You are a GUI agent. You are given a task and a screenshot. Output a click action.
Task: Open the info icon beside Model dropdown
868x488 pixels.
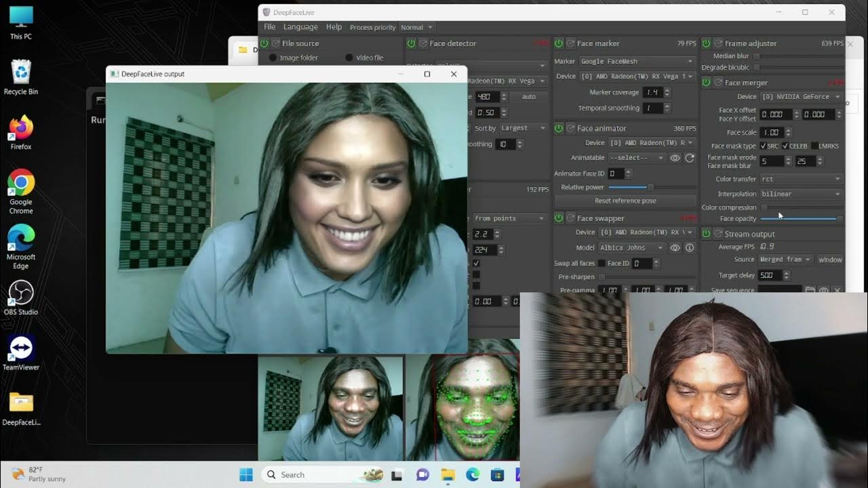point(690,248)
